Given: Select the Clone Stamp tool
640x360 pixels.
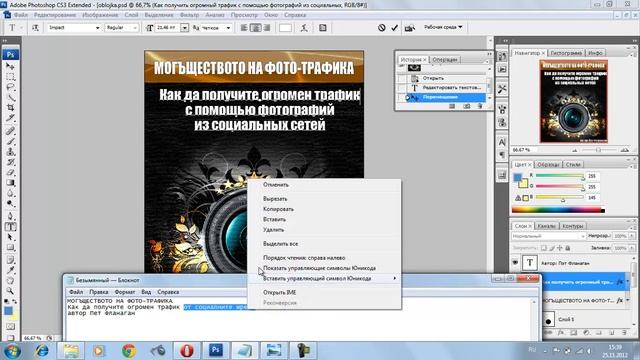Looking at the screenshot, I should coord(11,152).
